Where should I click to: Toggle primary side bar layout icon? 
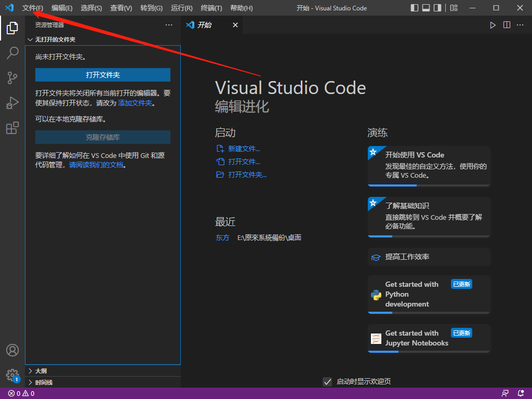tap(414, 8)
